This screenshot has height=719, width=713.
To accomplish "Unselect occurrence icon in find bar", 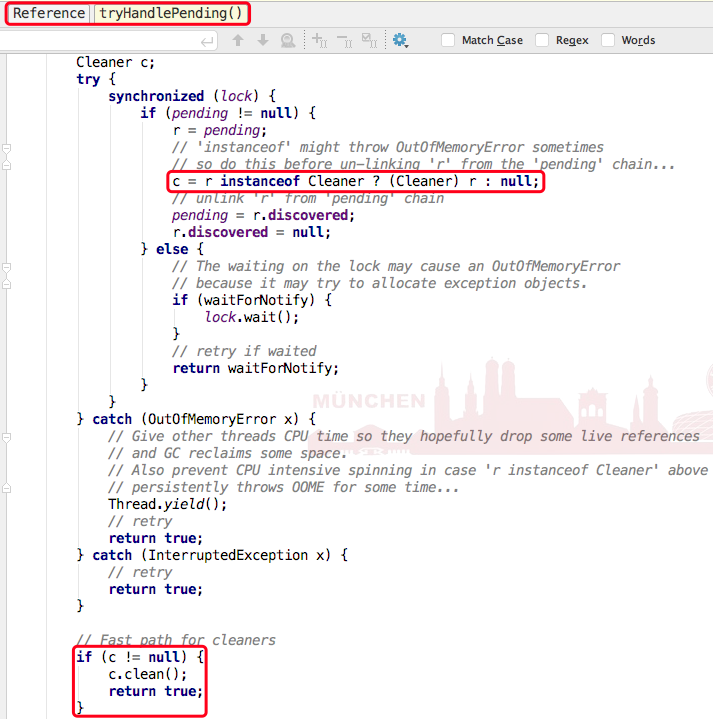I will [344, 41].
